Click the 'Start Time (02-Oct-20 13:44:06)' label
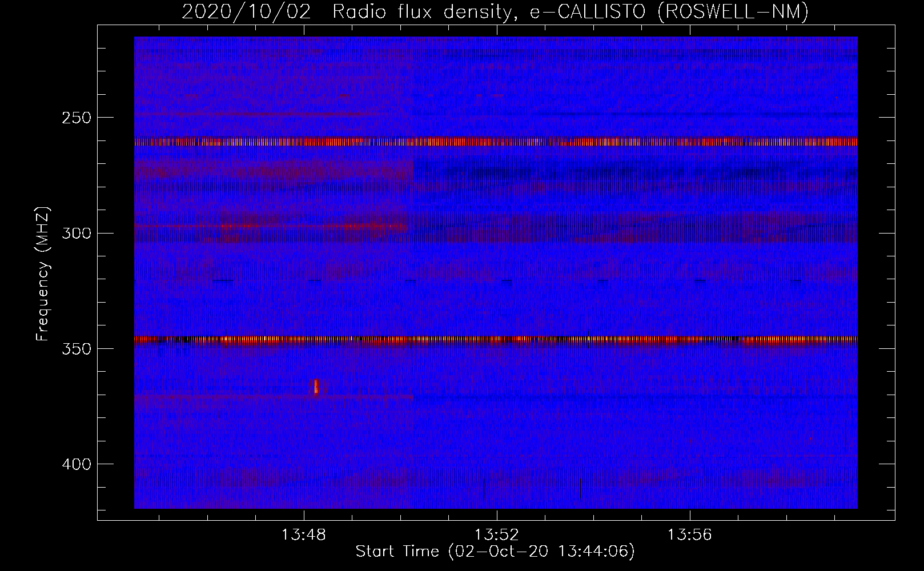 495,552
